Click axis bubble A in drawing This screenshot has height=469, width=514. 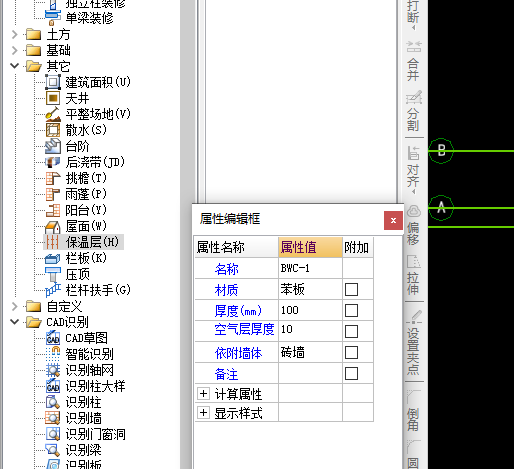tap(441, 208)
